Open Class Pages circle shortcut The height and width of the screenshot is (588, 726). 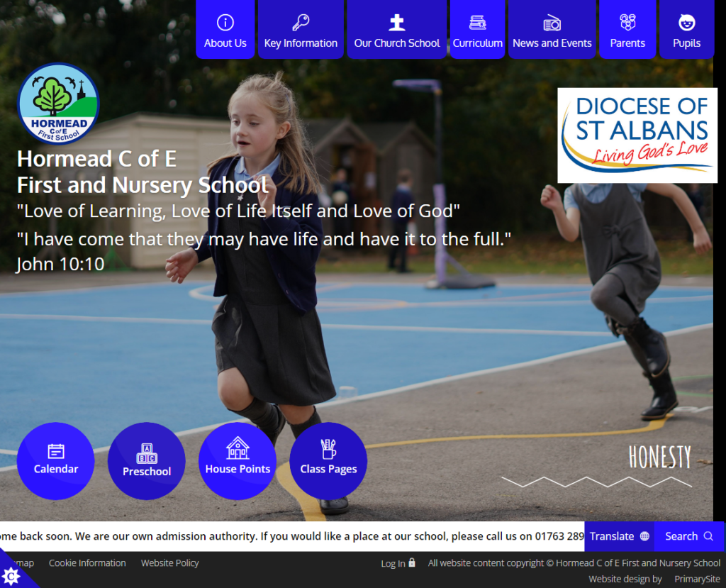pos(328,461)
